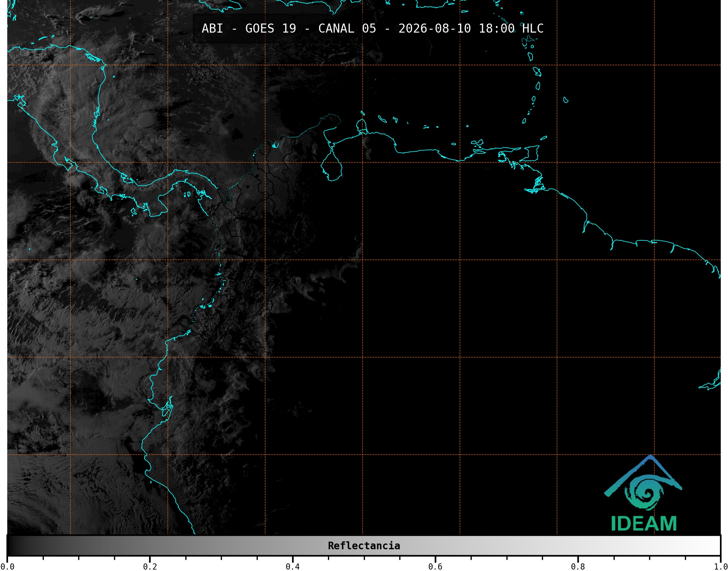728x571 pixels.
Task: Click the 0.4 tick label on the colorbar
Action: click(x=293, y=567)
